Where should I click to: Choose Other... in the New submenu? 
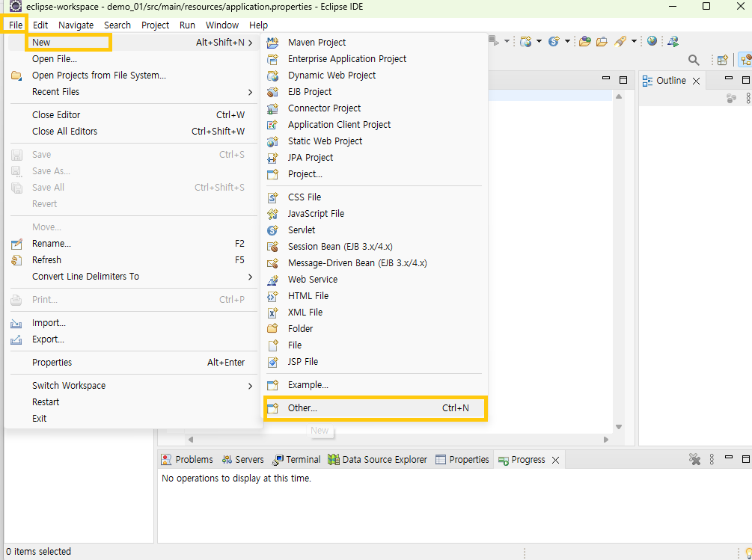pos(376,408)
